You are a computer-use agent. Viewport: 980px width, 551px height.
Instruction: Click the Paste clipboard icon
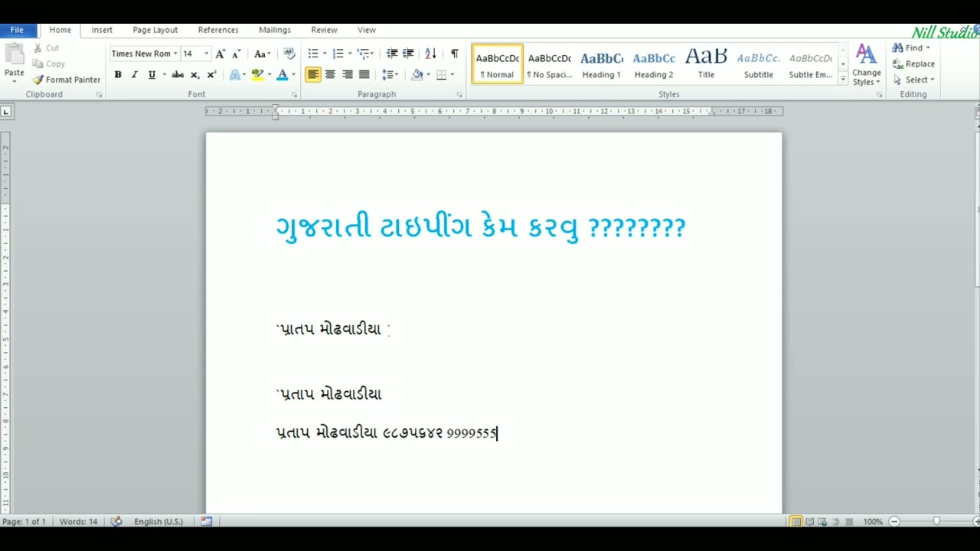(x=14, y=54)
